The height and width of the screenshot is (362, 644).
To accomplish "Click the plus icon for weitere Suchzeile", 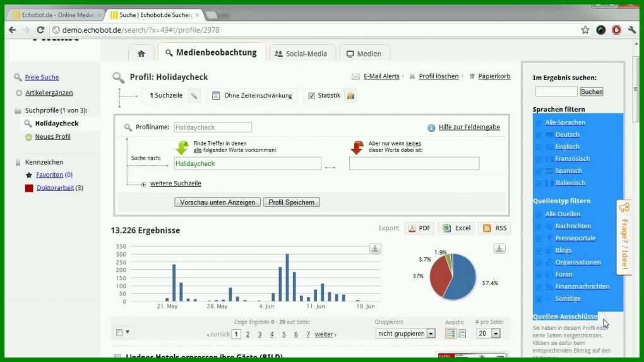I will click(143, 184).
